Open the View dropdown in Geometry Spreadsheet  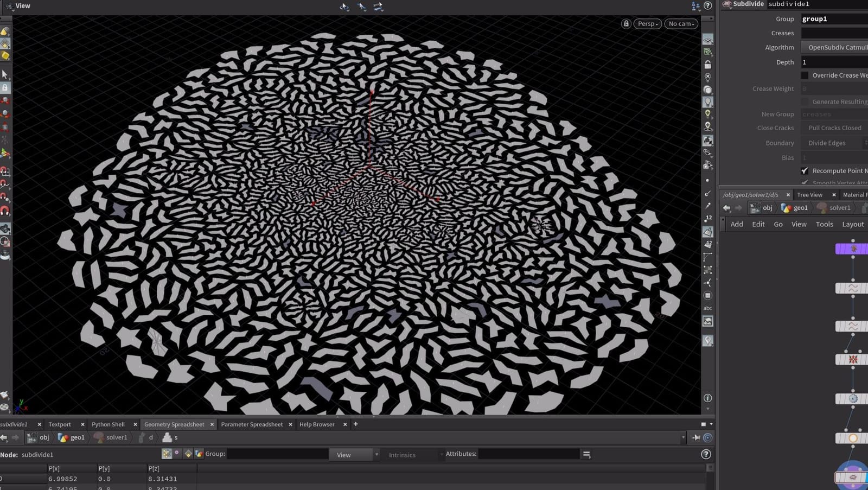tap(354, 455)
